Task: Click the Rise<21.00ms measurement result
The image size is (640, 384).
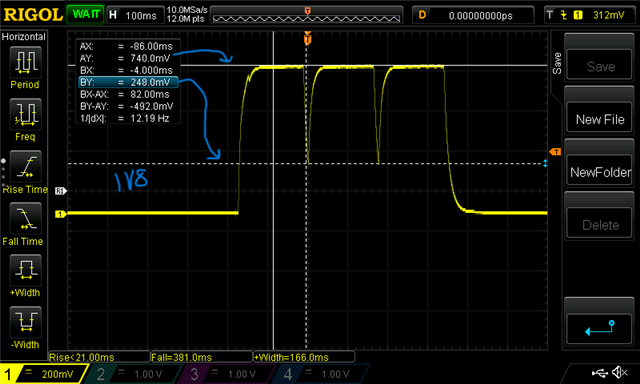Action: (99, 357)
